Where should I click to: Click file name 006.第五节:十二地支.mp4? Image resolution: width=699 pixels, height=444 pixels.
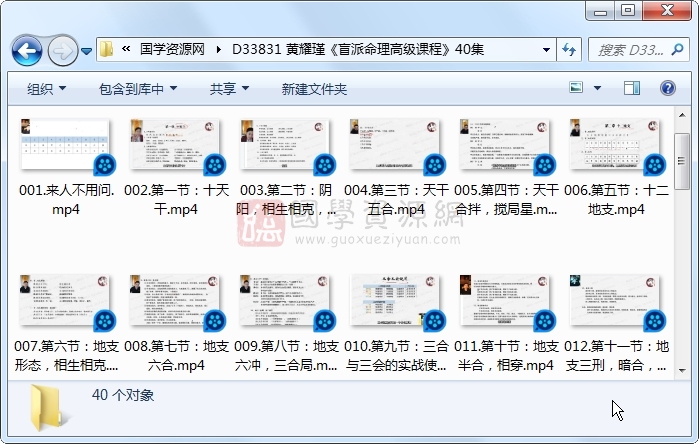[x=616, y=200]
